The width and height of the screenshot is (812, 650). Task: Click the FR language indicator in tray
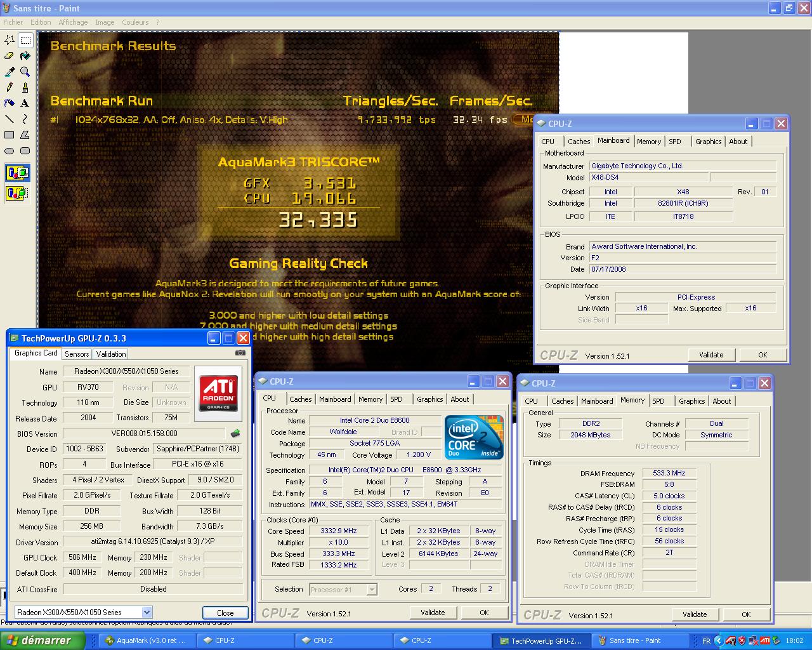tap(706, 641)
